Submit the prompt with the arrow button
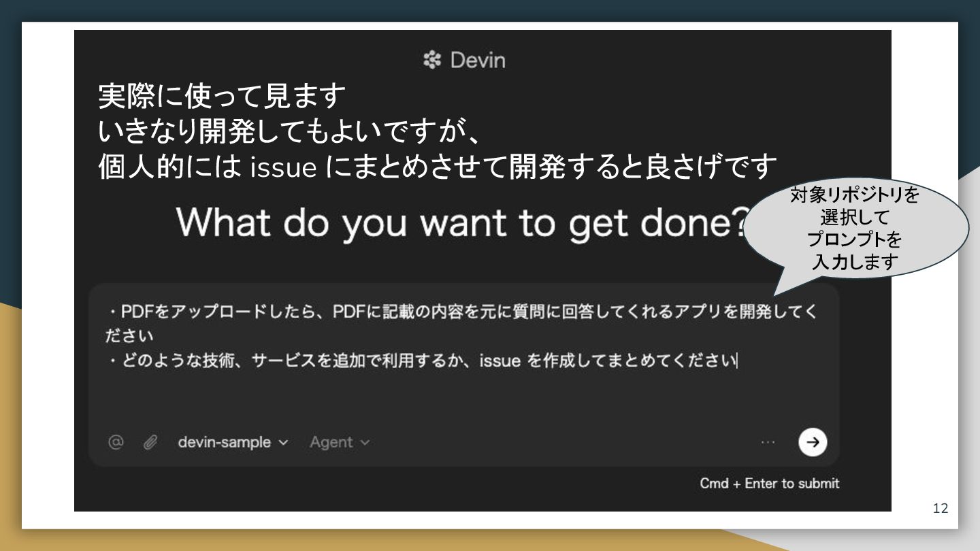The width and height of the screenshot is (980, 551). pos(813,442)
